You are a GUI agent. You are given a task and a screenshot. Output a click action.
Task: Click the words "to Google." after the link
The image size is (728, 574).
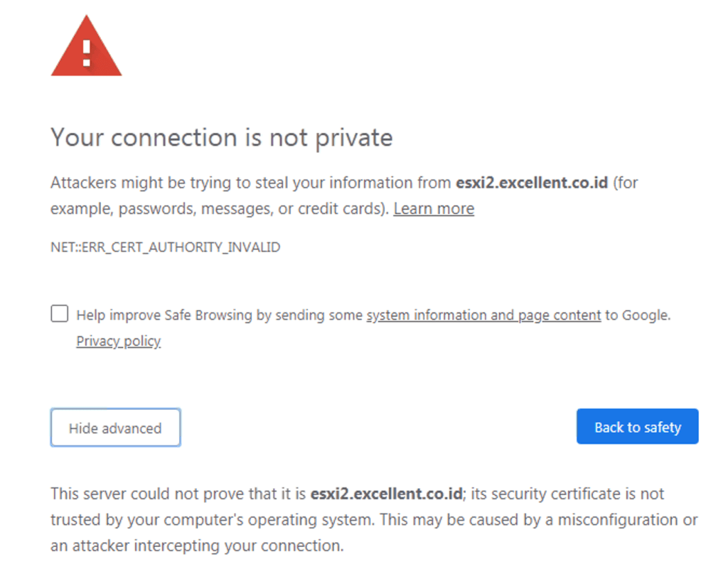tap(638, 315)
